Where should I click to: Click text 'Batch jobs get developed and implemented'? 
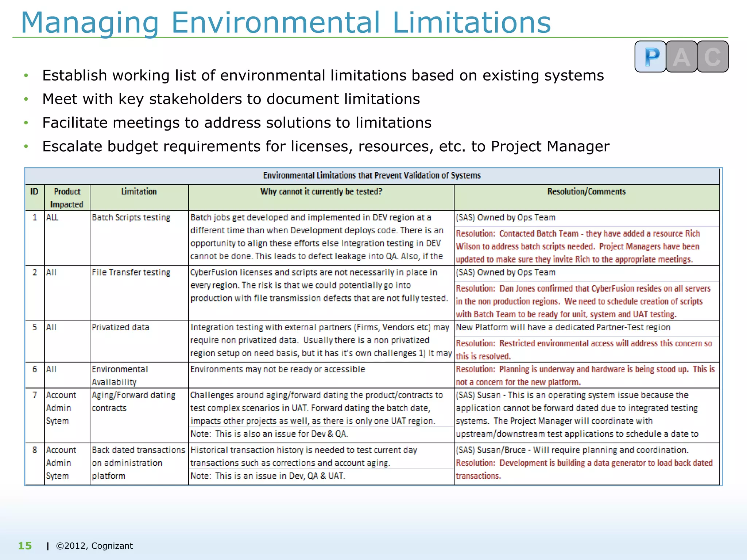click(x=317, y=237)
